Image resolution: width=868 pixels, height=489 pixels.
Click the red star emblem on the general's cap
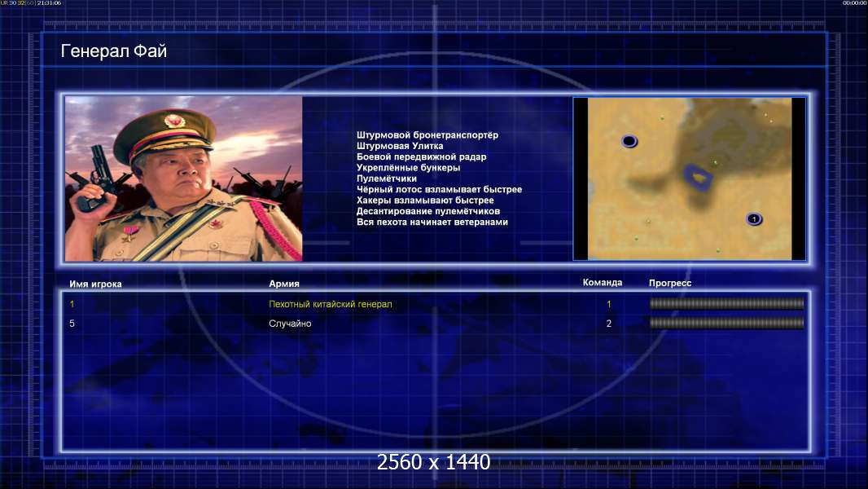coord(174,121)
